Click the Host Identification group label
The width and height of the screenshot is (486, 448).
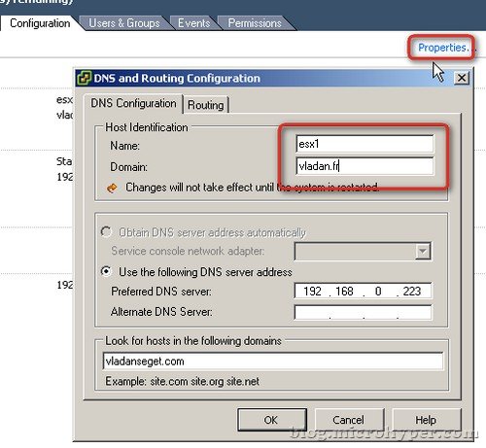point(147,127)
